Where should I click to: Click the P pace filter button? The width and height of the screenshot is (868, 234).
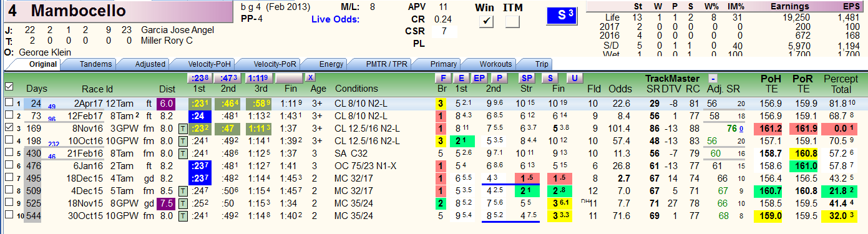tap(499, 78)
